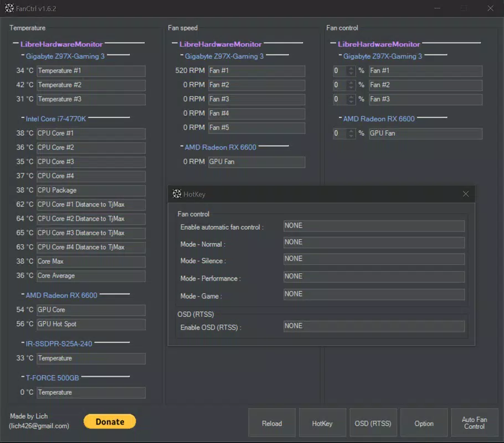Screen dimensions: 504x443
Task: Edit CPU Core #1 Distance to TjMax field
Action: click(x=91, y=205)
